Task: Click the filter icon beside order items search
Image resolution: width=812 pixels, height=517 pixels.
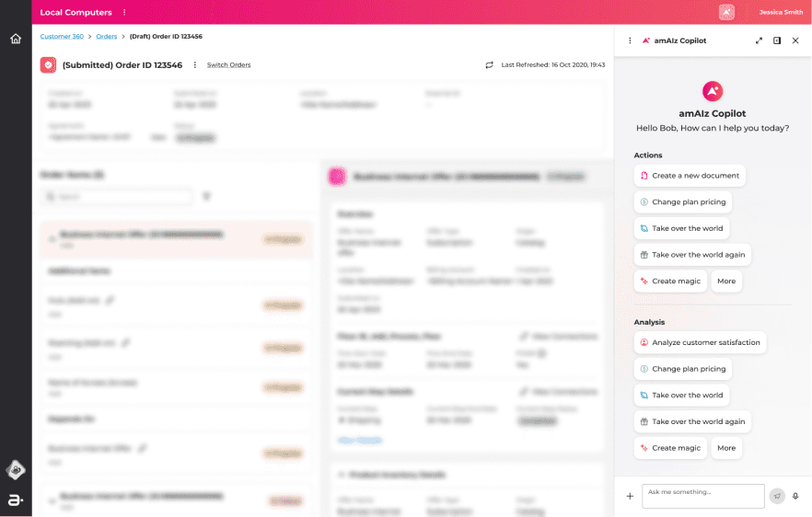Action: (206, 196)
